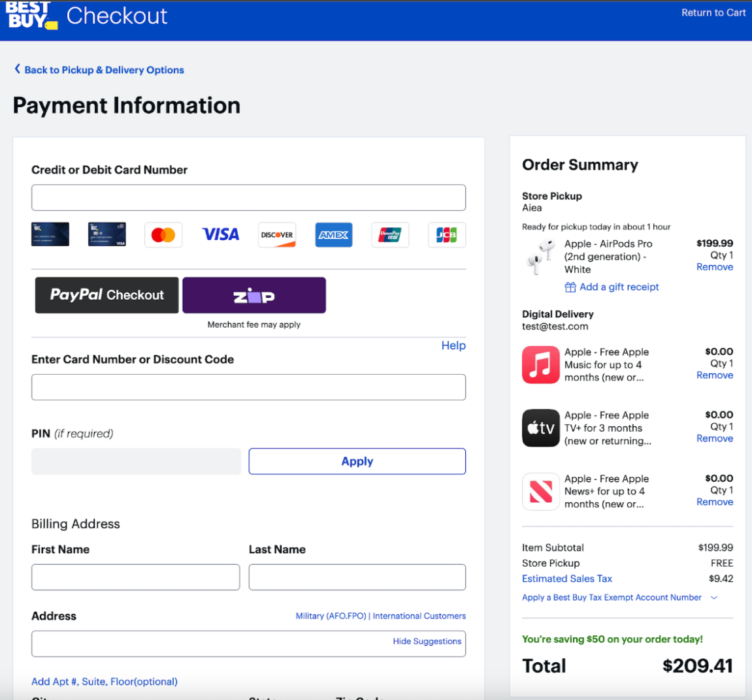
Task: Hide the address suggestions
Action: tap(427, 641)
